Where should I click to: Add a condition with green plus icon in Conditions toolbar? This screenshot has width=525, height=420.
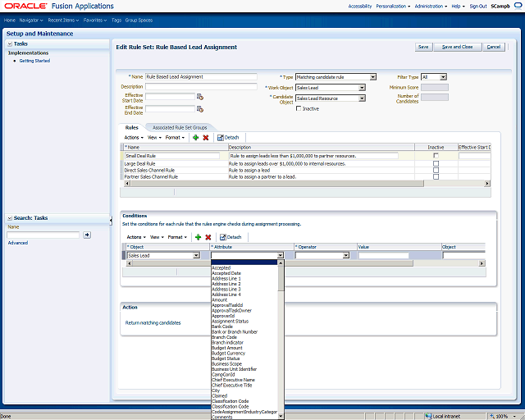(x=199, y=237)
